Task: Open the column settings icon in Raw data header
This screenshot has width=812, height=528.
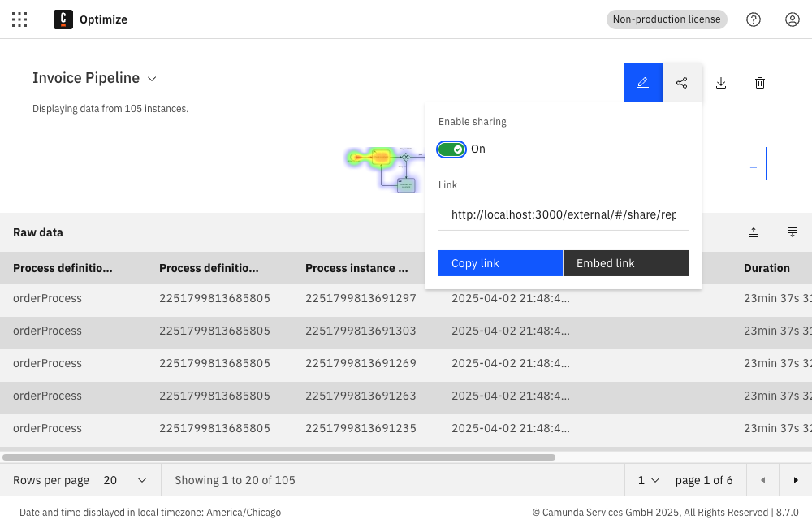Action: (x=793, y=232)
